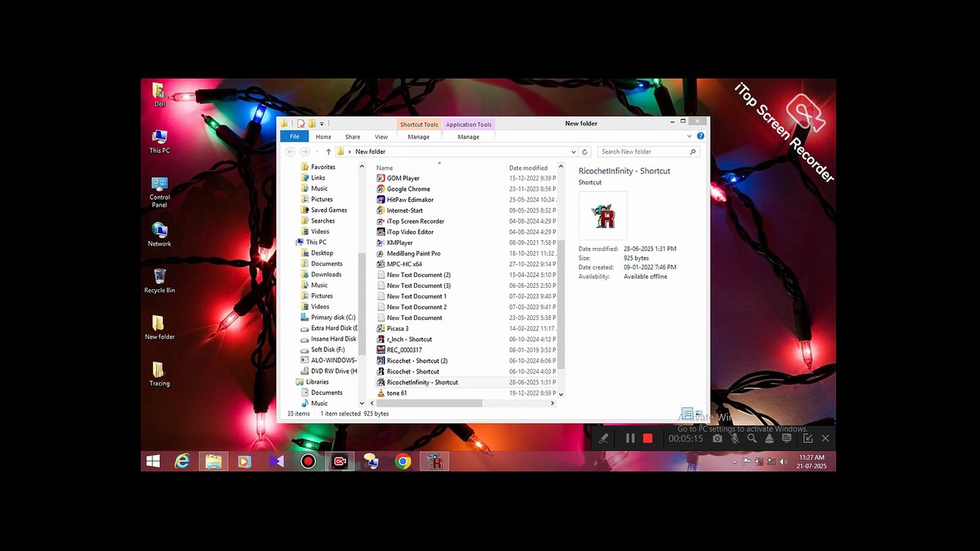980x551 pixels.
Task: Click the red record circle taskbar icon
Action: coord(309,461)
